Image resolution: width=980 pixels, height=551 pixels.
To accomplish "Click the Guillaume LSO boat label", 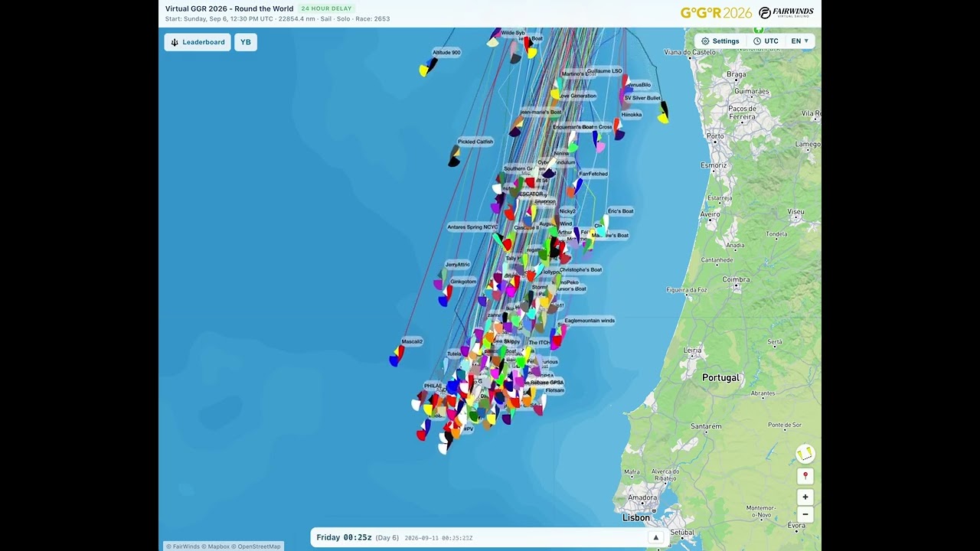I will (604, 71).
